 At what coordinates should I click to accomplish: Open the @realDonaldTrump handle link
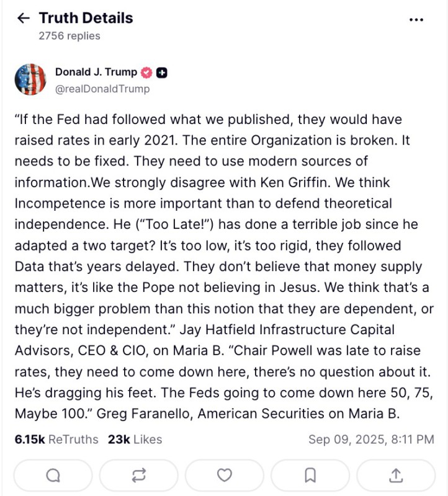[102, 89]
